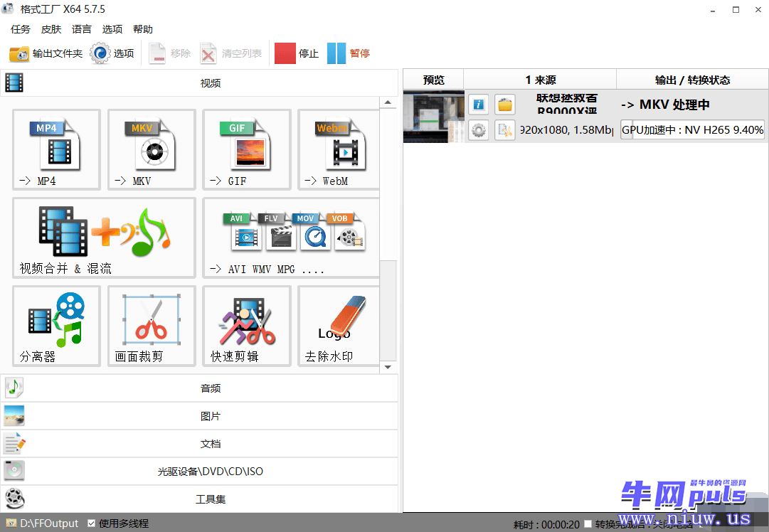Select the -> GIF conversion icon
The width and height of the screenshot is (769, 532).
[x=247, y=149]
